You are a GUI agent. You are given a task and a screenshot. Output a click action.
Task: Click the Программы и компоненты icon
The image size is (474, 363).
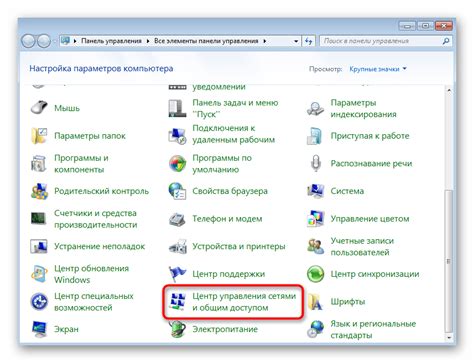(x=39, y=163)
